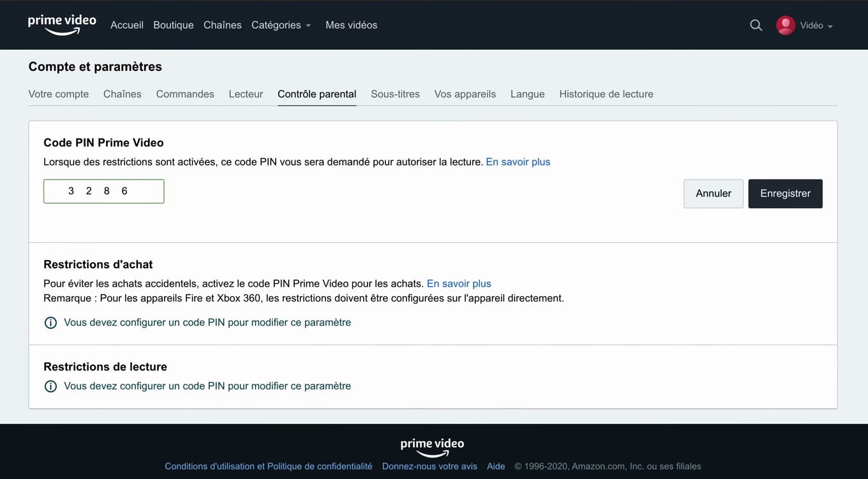Switch to the Sous-titres tab
Viewport: 868px width, 479px height.
[396, 94]
